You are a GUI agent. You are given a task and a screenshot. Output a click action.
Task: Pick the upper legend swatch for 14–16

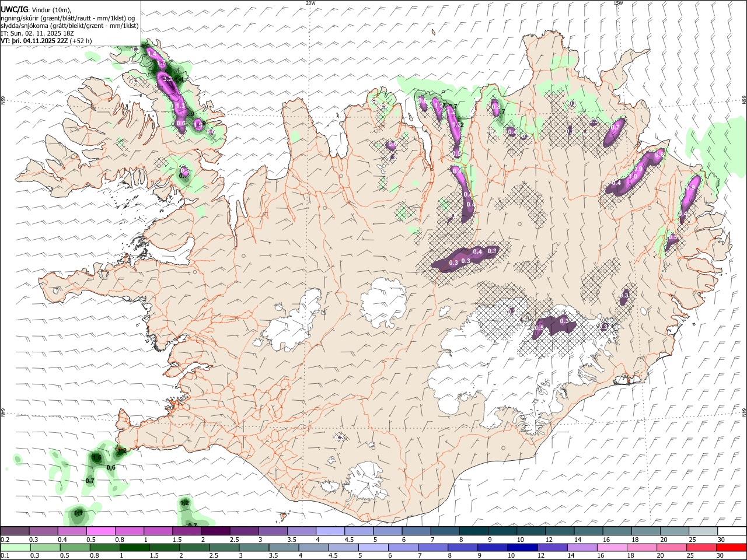(589, 531)
